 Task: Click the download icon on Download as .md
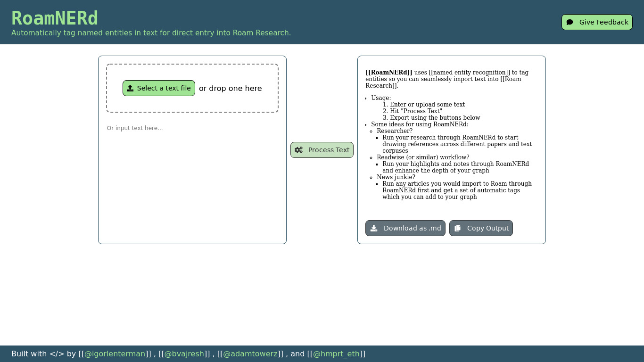(x=374, y=228)
